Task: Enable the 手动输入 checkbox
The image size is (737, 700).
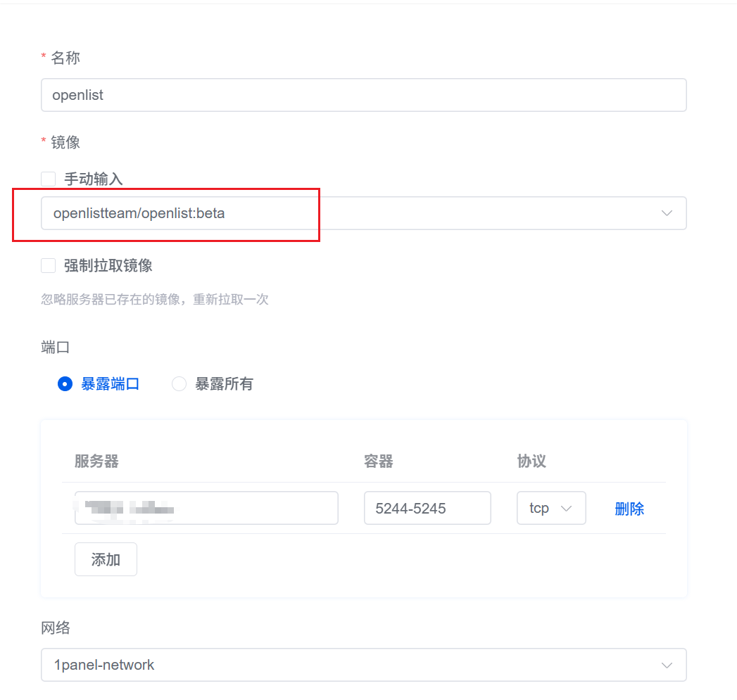Action: (x=48, y=179)
